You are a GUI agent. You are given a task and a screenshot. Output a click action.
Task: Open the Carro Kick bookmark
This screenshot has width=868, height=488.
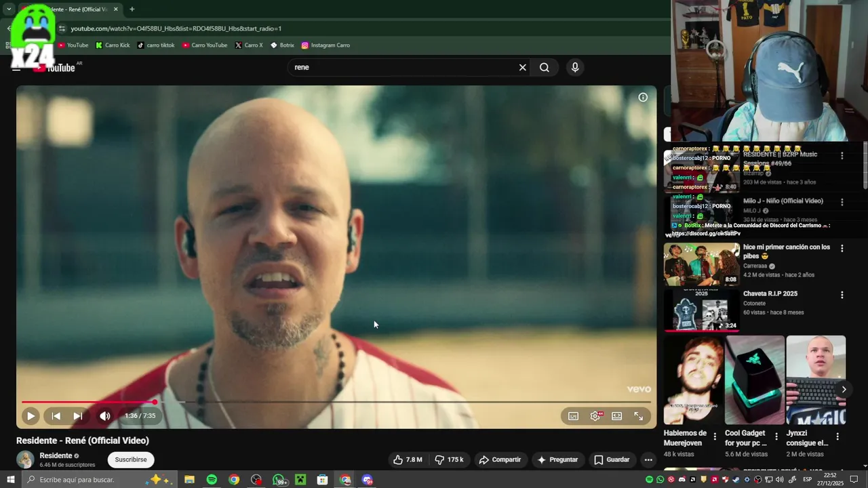click(x=113, y=45)
